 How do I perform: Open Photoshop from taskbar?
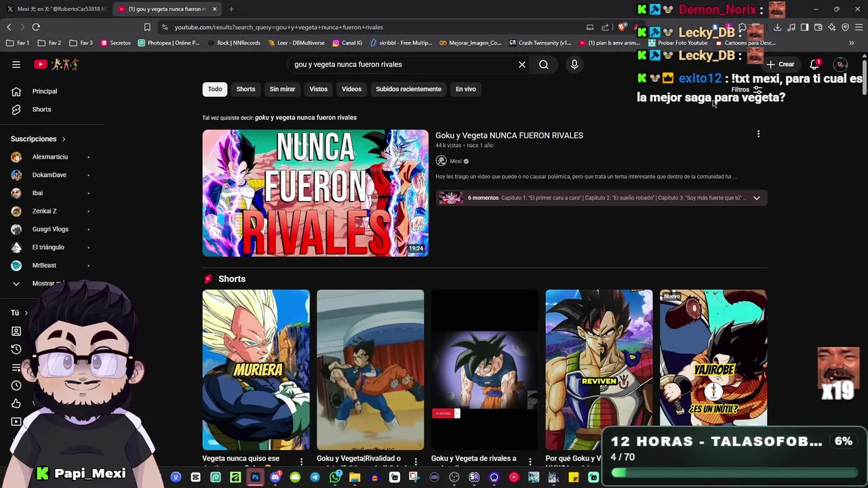pos(255,477)
